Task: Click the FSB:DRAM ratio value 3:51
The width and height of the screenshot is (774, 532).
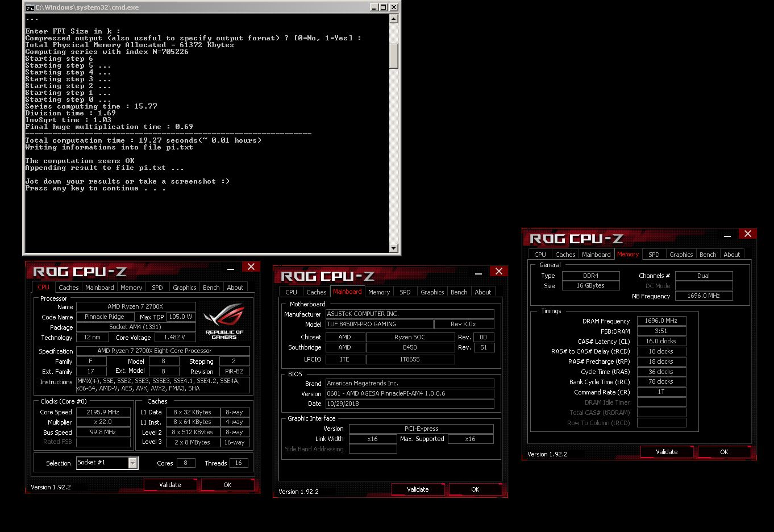Action: click(x=661, y=331)
